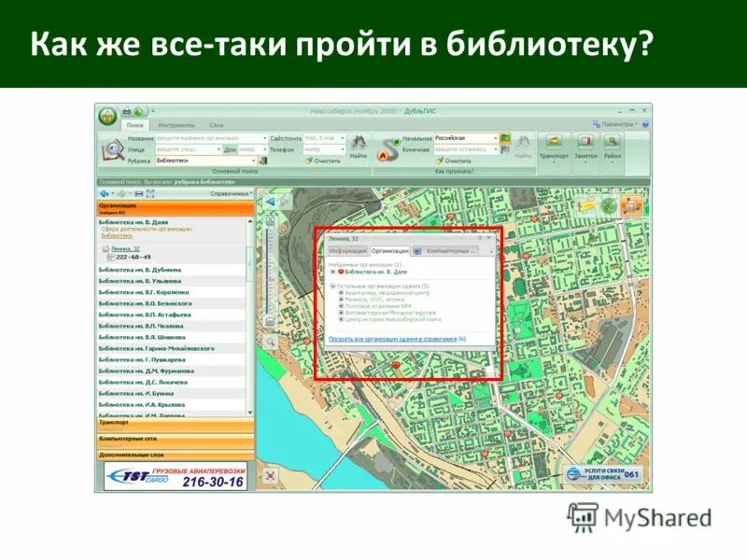The image size is (747, 560).
Task: Click the rubric tree icon beside Рубрика field
Action: pyautogui.click(x=262, y=161)
